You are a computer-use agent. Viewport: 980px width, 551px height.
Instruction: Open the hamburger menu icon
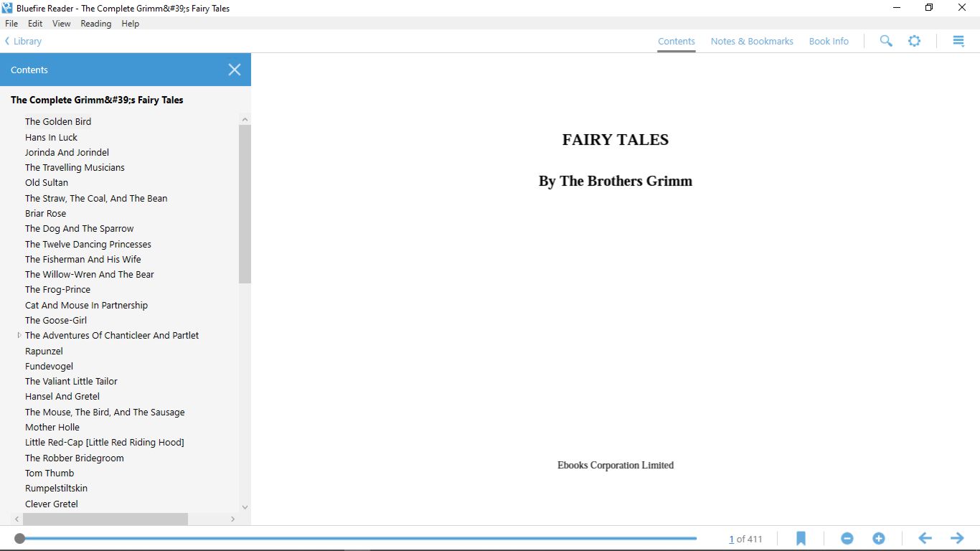pos(958,41)
